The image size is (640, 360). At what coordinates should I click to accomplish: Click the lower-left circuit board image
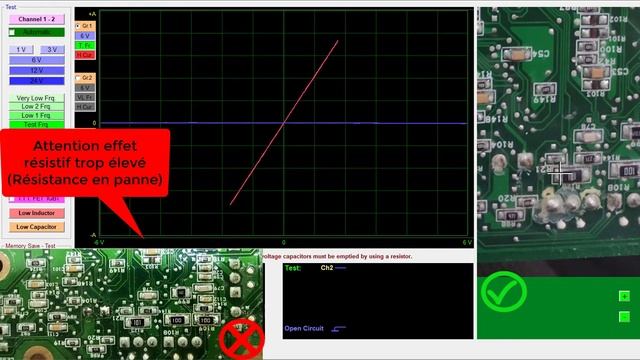[x=131, y=304]
